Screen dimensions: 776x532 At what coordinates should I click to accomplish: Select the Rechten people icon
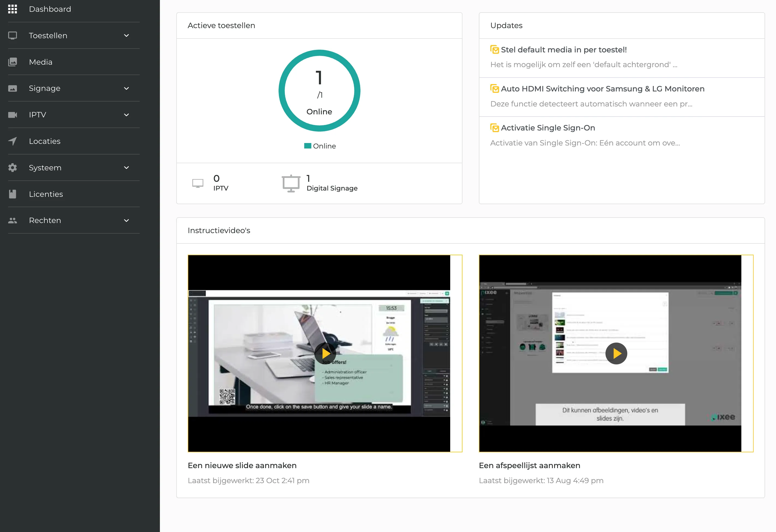(12, 220)
